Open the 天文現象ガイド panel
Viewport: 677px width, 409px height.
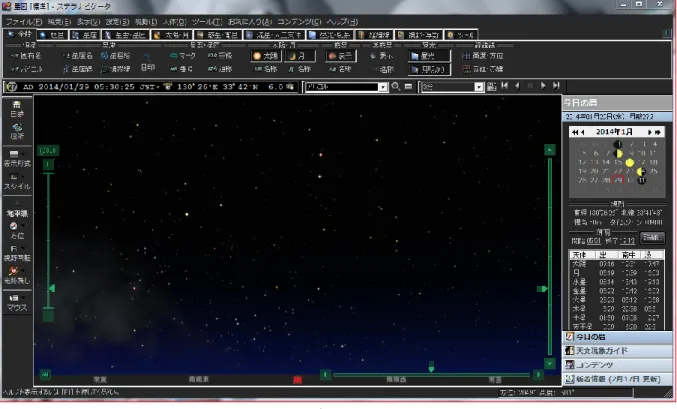[x=617, y=351]
